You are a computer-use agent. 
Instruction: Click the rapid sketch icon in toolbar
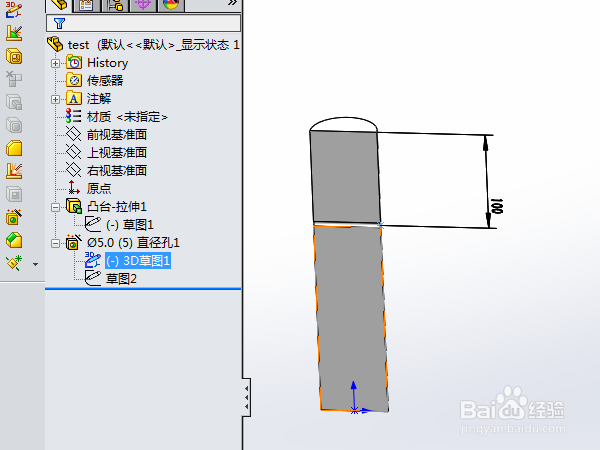[14, 171]
